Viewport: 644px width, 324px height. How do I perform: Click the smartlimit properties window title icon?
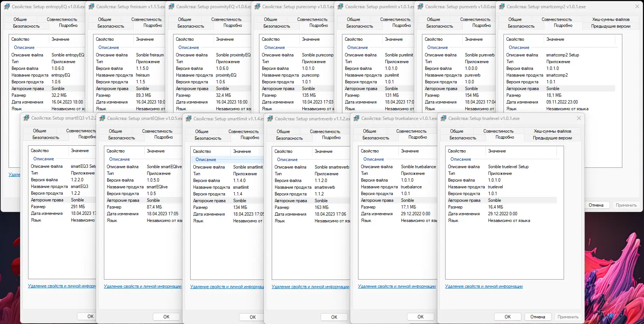pyautogui.click(x=188, y=119)
